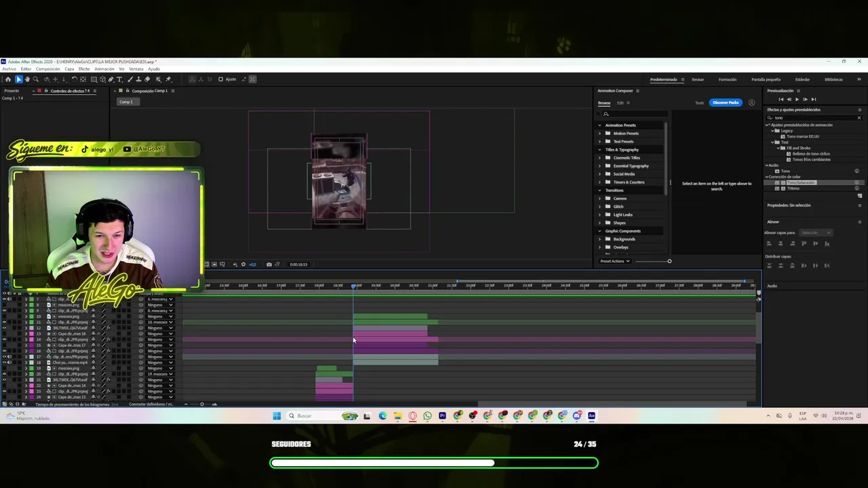Open Previsualización panel menu icon
868x488 pixels.
(799, 91)
